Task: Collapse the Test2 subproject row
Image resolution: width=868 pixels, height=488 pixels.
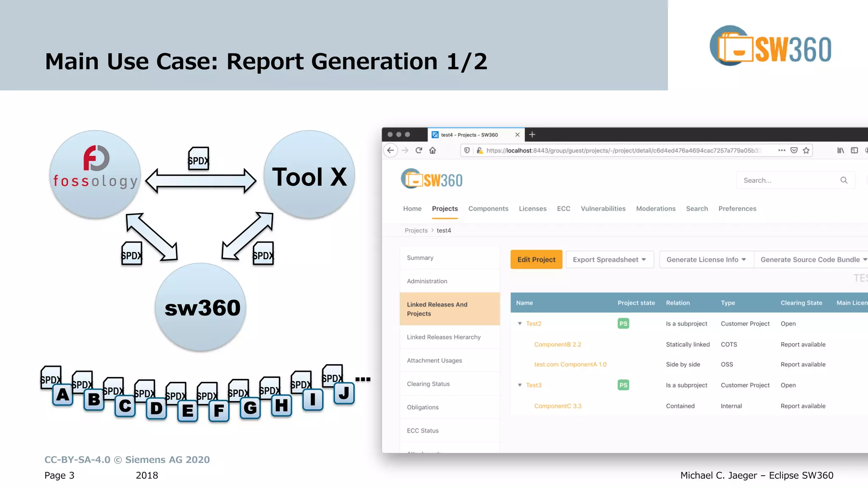Action: click(520, 323)
